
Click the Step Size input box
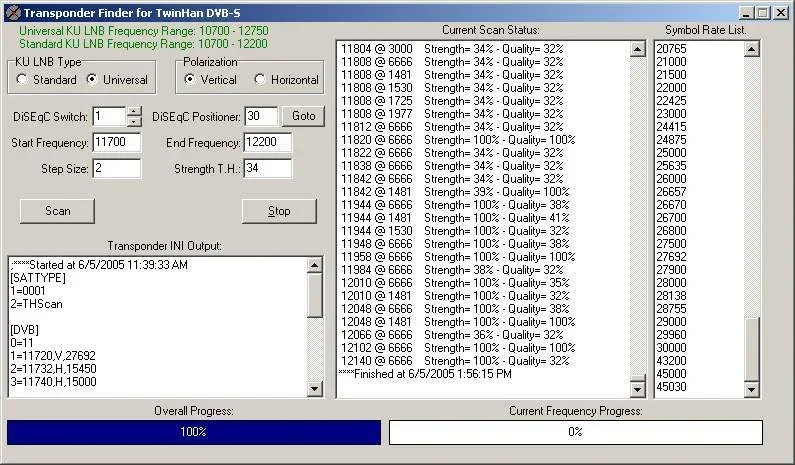[117, 168]
